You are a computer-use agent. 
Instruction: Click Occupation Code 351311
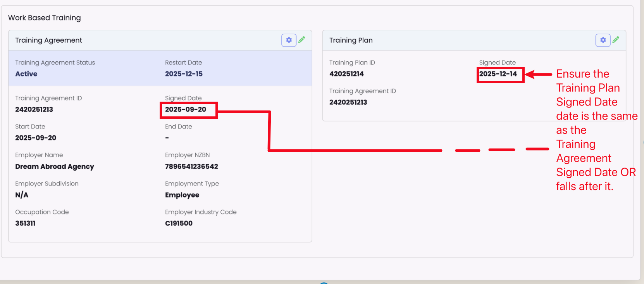(x=25, y=223)
